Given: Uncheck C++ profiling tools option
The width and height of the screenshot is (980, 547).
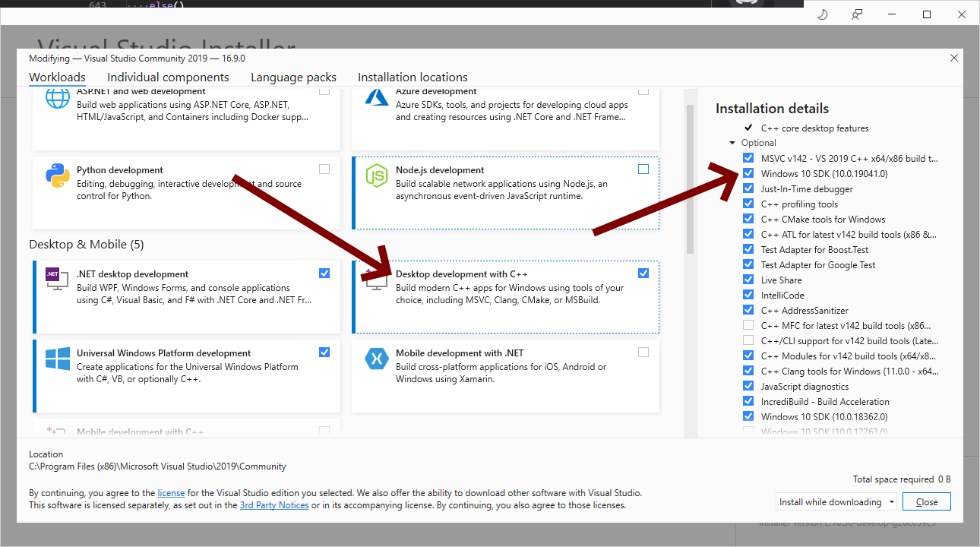Looking at the screenshot, I should [x=748, y=204].
